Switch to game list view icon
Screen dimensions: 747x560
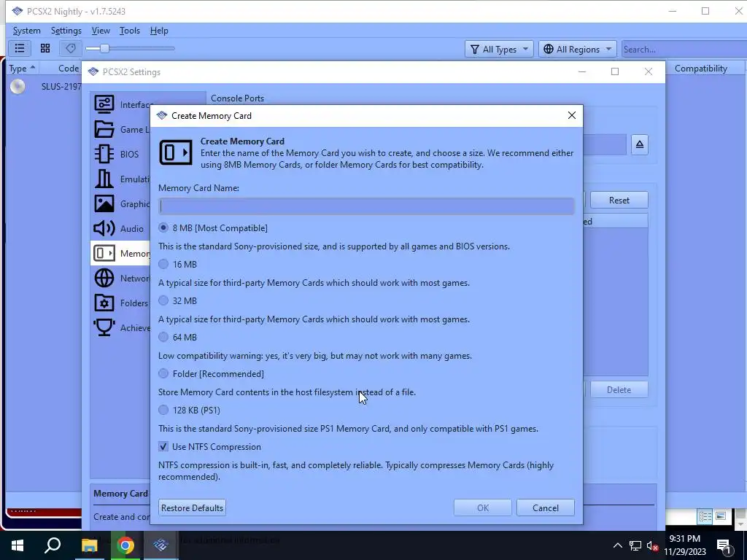tap(20, 48)
